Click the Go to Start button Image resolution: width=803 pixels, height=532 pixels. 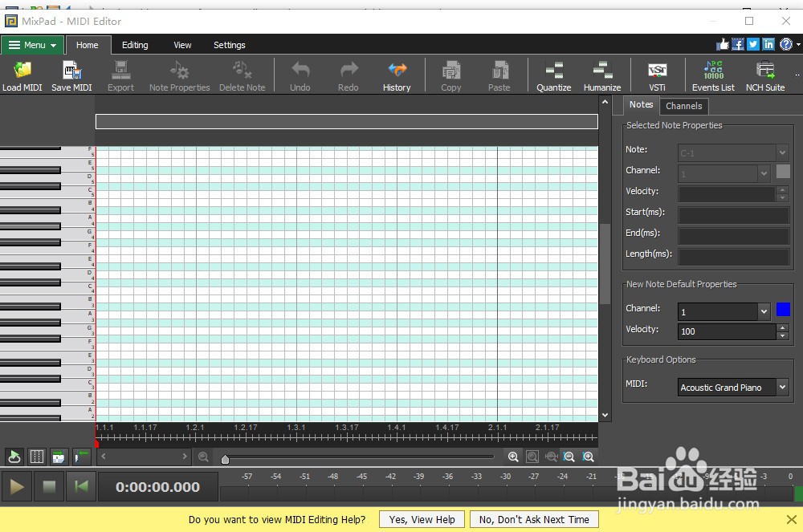pos(80,486)
